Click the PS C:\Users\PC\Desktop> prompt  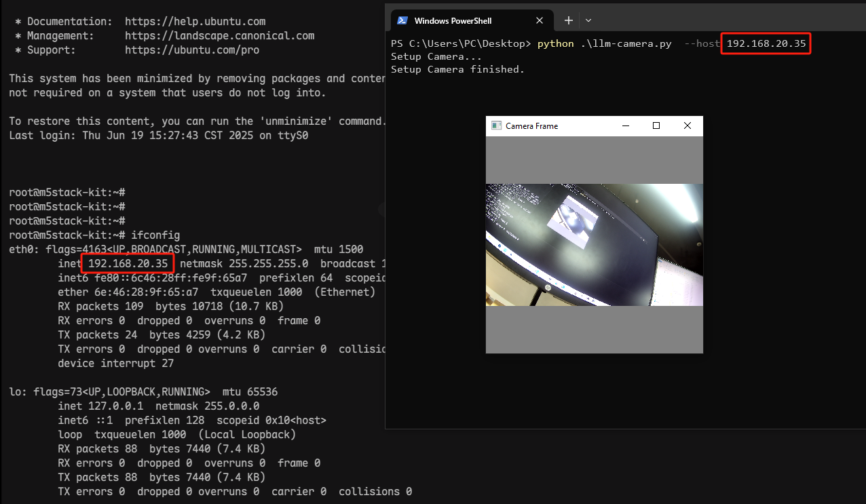pos(462,44)
